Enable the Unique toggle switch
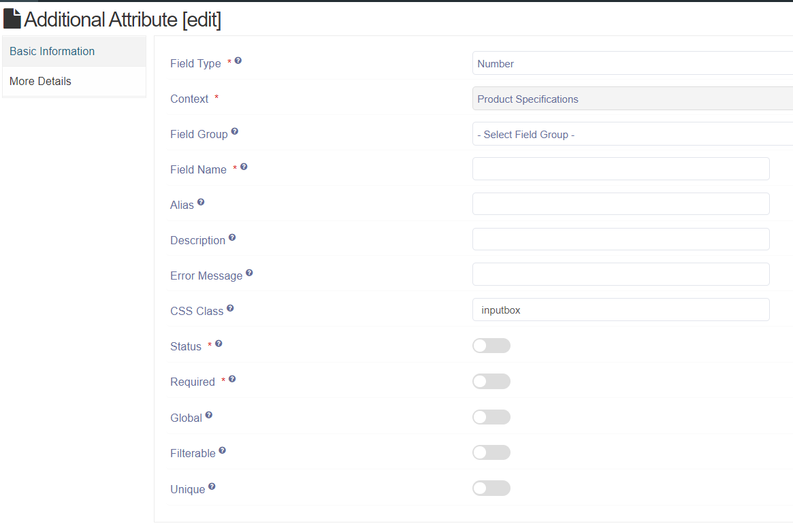793x532 pixels. pos(491,488)
